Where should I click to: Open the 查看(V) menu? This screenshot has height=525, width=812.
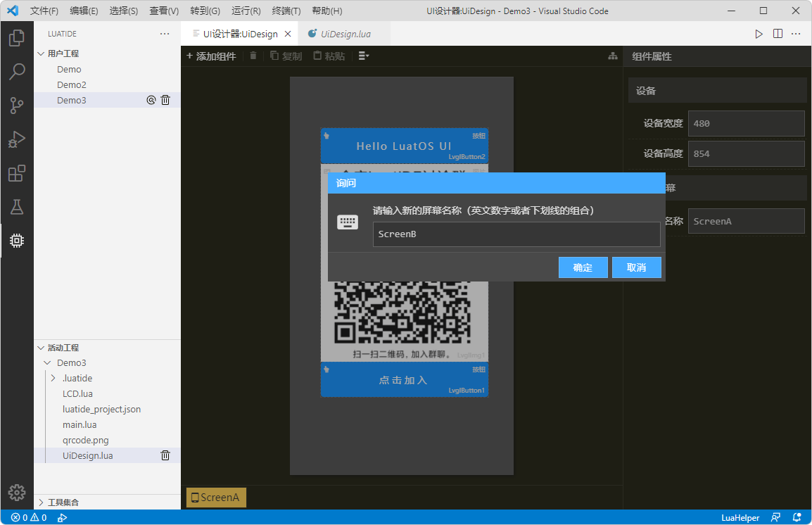(x=164, y=11)
